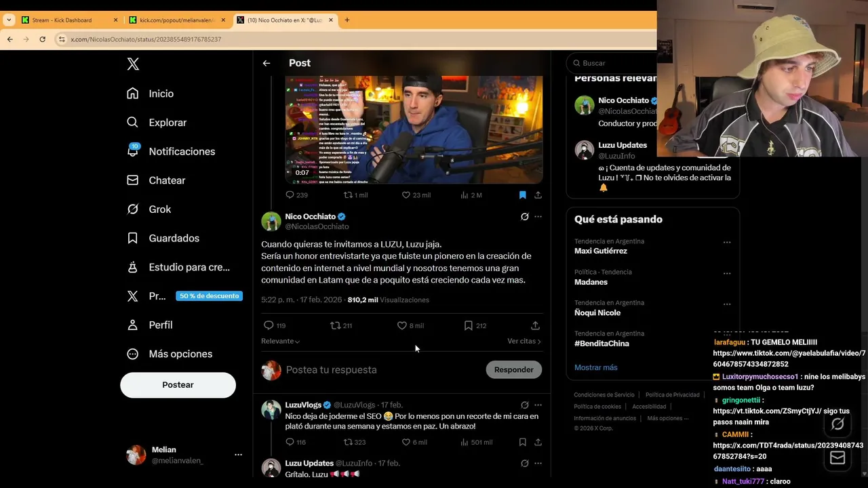More options for #BenditaChina trend
868x488 pixels.
(x=727, y=335)
